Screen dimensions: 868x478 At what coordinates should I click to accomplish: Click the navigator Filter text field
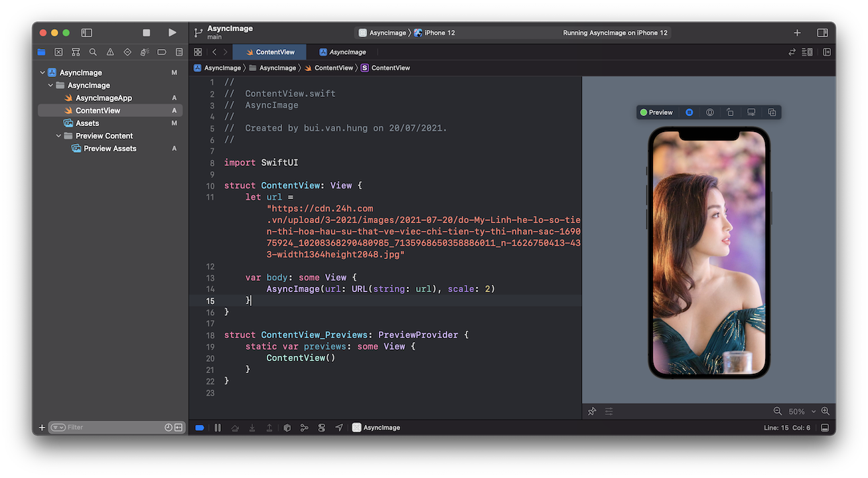click(x=113, y=428)
